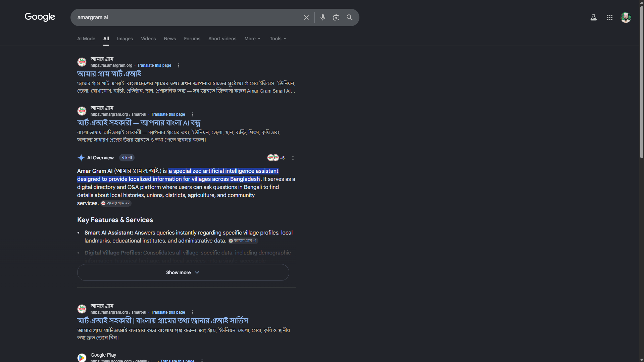Open the Tools dropdown

(x=278, y=39)
